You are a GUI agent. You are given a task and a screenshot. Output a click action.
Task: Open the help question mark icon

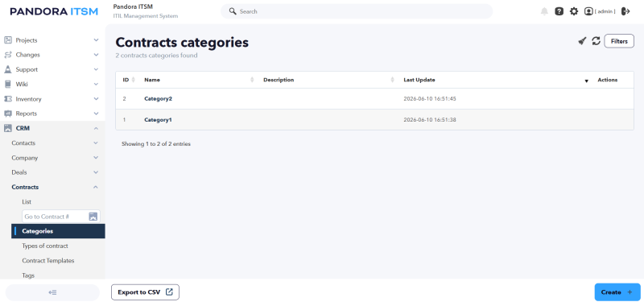coord(559,11)
